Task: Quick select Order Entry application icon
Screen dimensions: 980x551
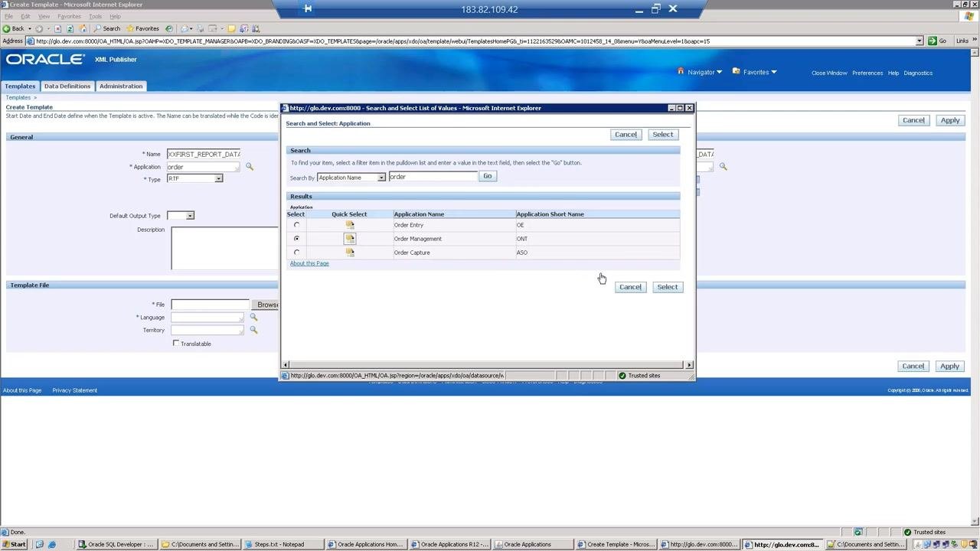Action: pos(350,225)
